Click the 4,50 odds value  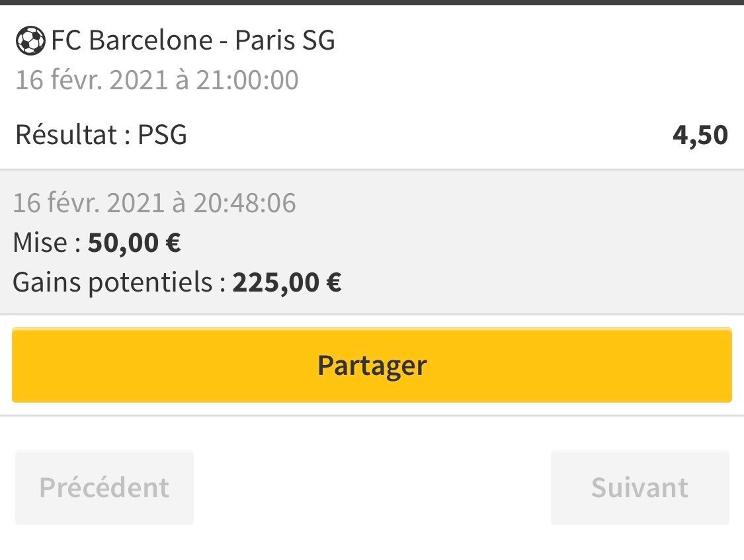(700, 136)
